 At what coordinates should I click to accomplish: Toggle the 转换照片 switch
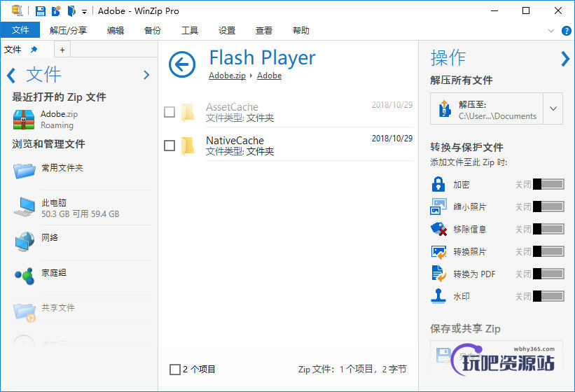(x=548, y=251)
